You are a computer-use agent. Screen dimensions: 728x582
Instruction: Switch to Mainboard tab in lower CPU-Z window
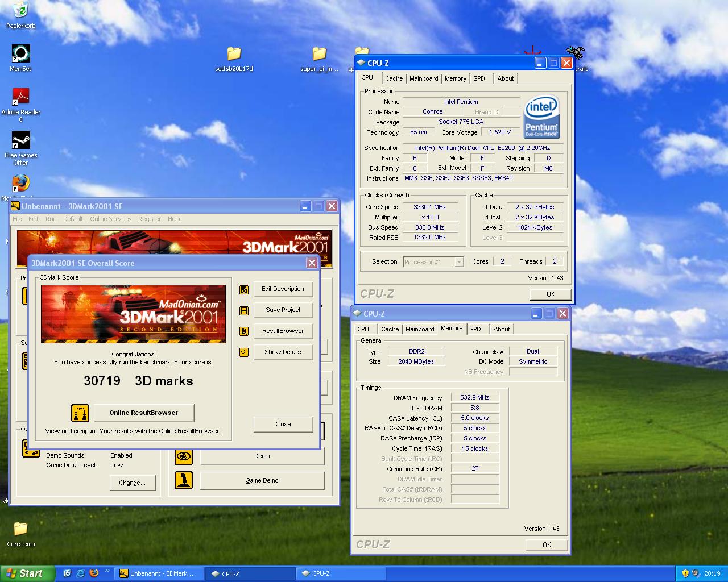point(420,330)
